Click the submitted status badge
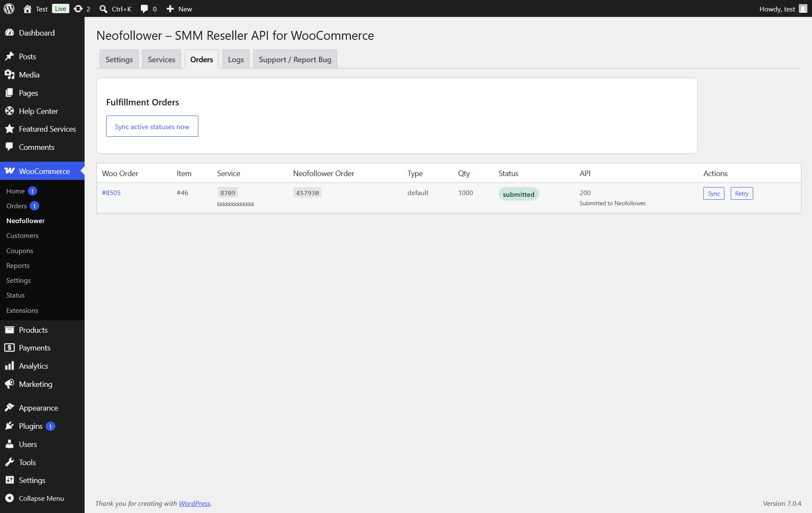The height and width of the screenshot is (513, 812). [518, 194]
